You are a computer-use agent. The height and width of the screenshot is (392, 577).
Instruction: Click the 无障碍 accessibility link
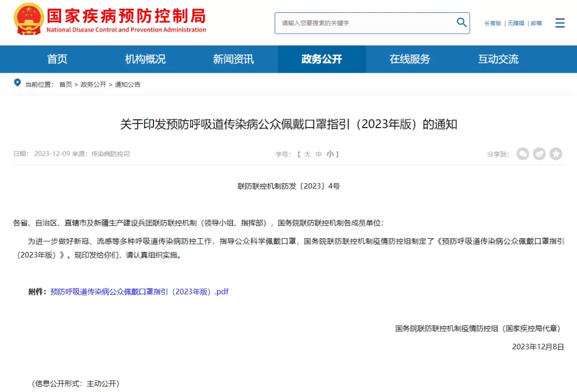(x=515, y=23)
